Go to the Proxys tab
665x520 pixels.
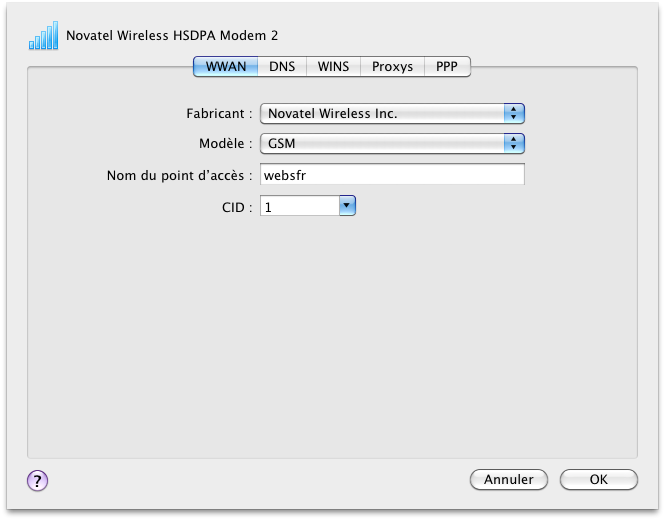[x=392, y=67]
